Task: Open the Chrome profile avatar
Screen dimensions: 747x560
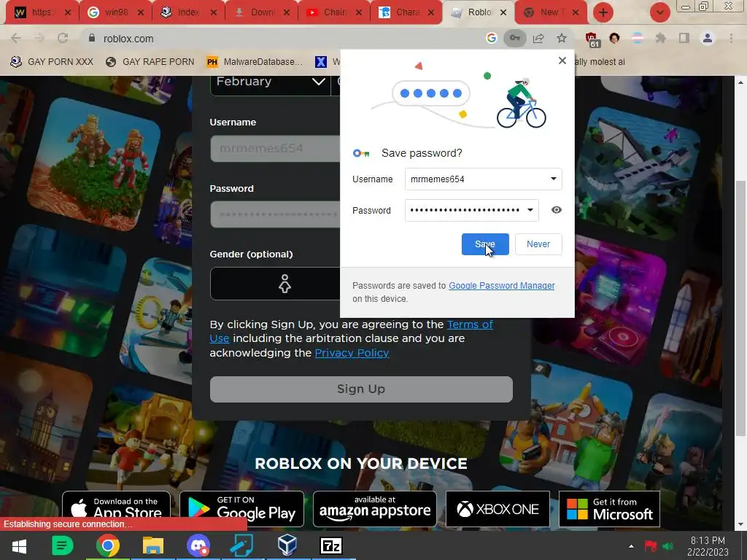Action: pyautogui.click(x=708, y=38)
